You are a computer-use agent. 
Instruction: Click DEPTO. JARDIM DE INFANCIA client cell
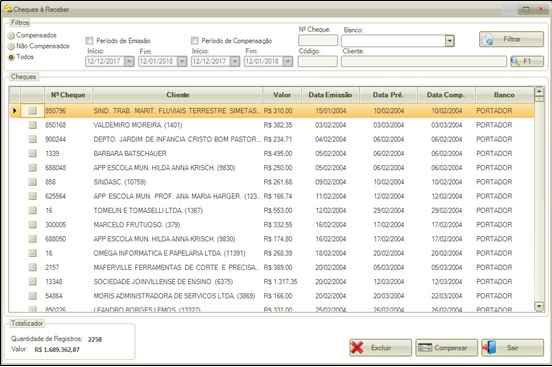[x=177, y=139]
